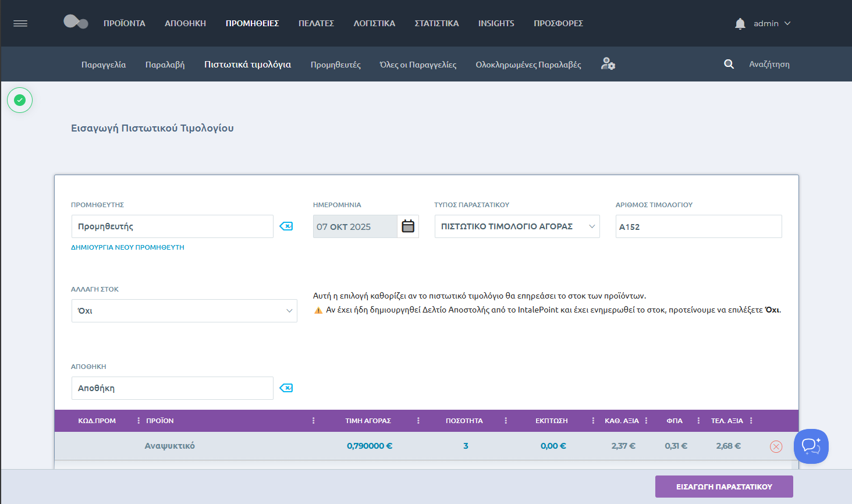The height and width of the screenshot is (504, 852).
Task: Focus the invoice number field A152
Action: click(x=698, y=226)
